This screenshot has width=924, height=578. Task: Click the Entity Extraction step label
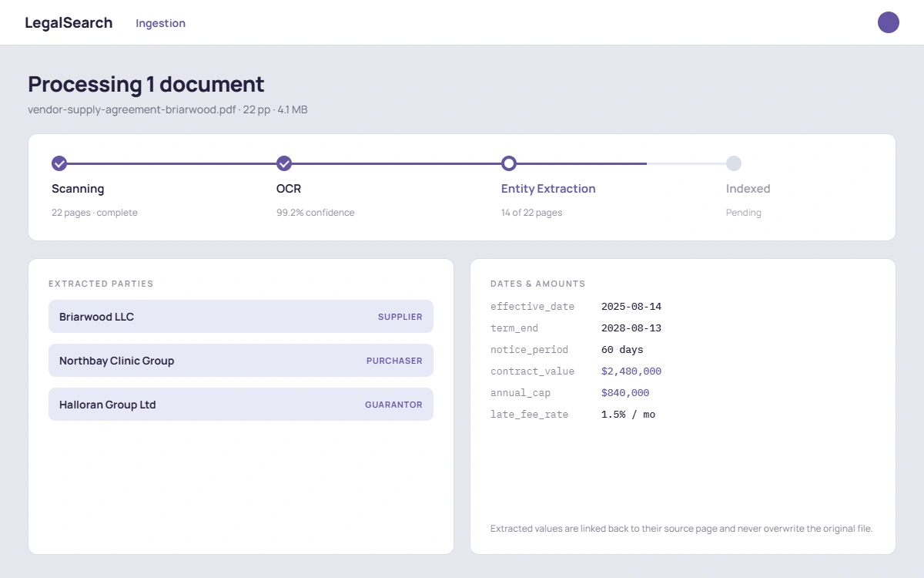(x=548, y=189)
